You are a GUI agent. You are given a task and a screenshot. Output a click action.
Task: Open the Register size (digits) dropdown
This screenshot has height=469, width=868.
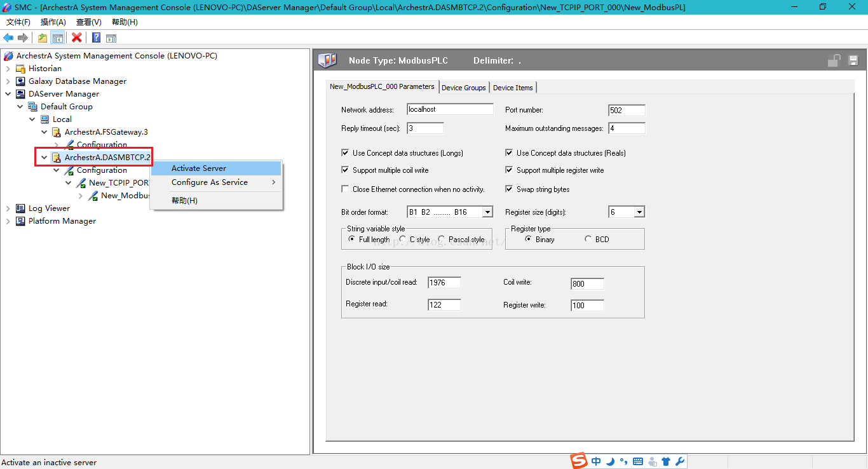(x=639, y=212)
